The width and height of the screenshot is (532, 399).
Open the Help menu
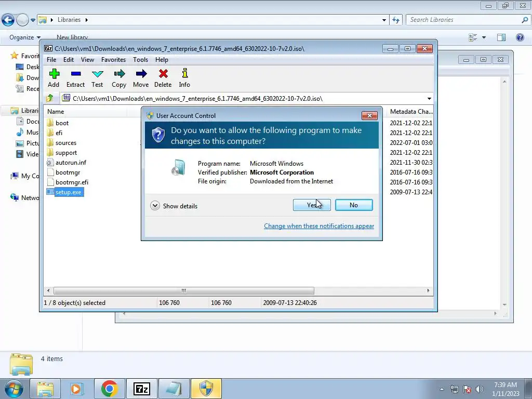pyautogui.click(x=162, y=60)
